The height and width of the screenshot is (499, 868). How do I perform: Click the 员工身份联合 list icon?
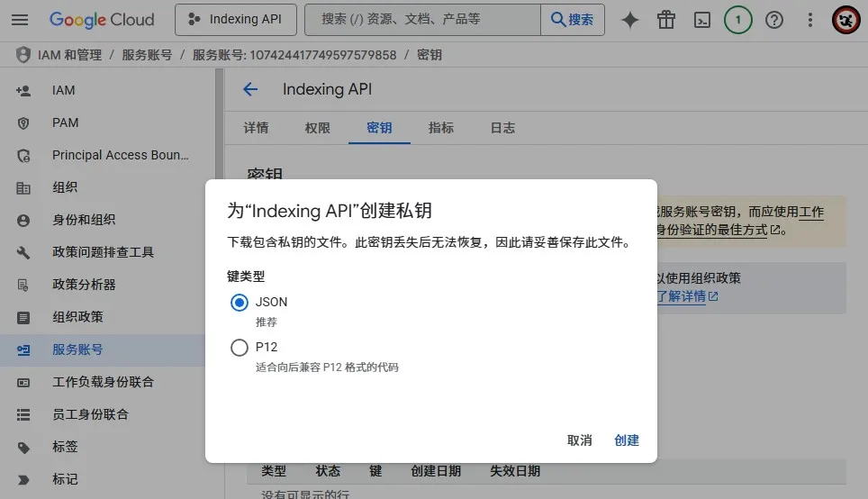coord(23,415)
